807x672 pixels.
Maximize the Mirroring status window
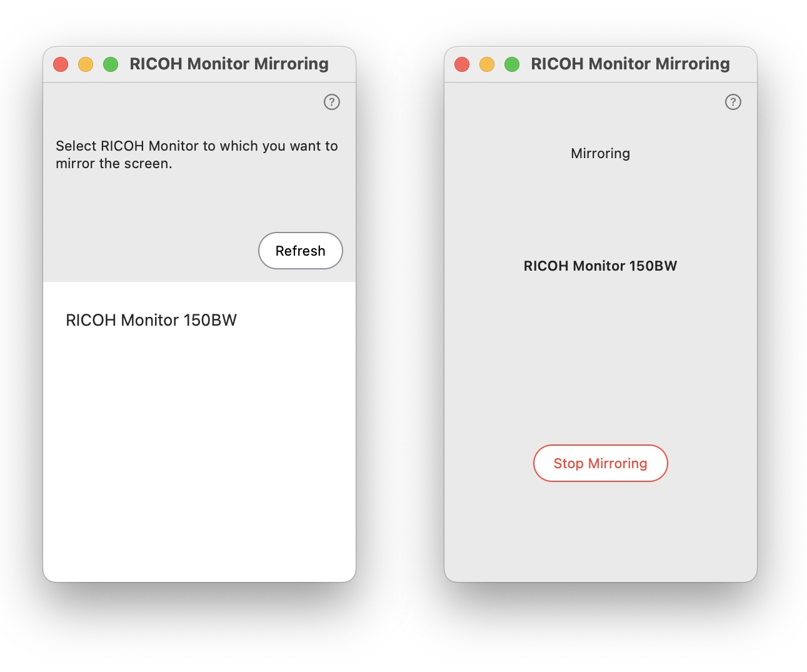(x=512, y=64)
